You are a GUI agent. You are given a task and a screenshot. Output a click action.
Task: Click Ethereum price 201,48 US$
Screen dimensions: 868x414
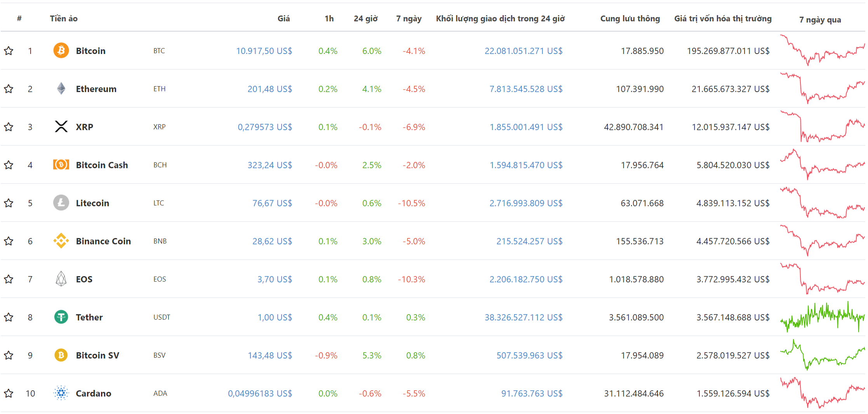click(x=270, y=89)
